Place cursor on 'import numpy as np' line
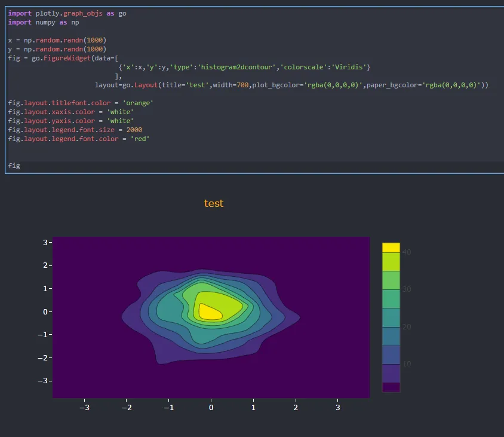The width and height of the screenshot is (504, 437). coord(44,22)
